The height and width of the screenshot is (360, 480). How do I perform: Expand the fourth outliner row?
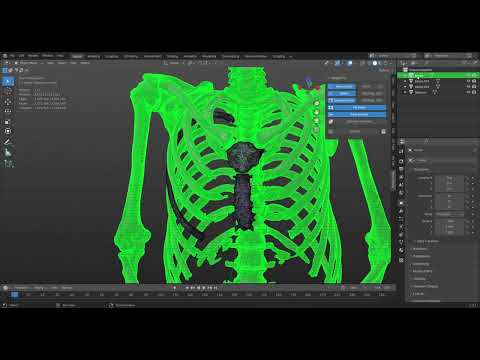pyautogui.click(x=405, y=92)
